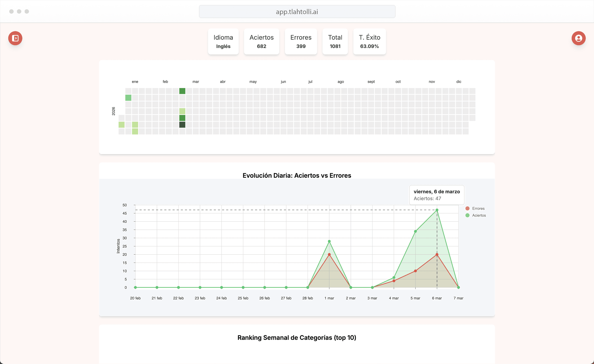Click the medium green January heatmap cell
This screenshot has height=364, width=594.
128,98
